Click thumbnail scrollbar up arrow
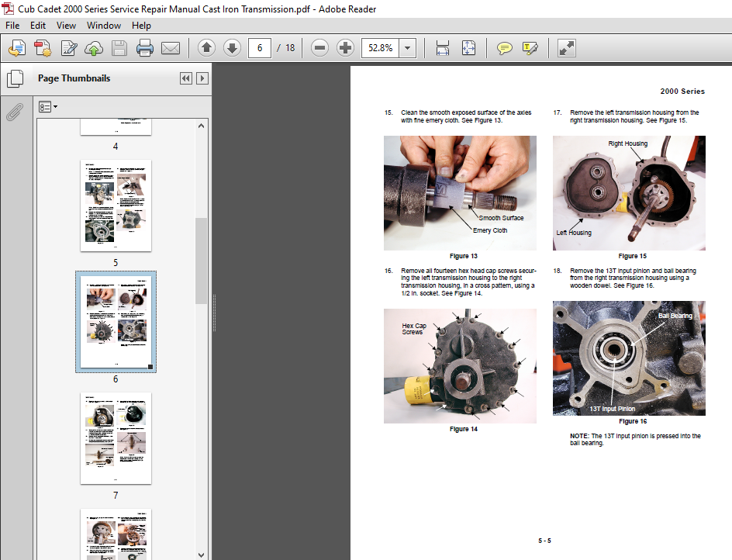732x560 pixels. [x=201, y=126]
